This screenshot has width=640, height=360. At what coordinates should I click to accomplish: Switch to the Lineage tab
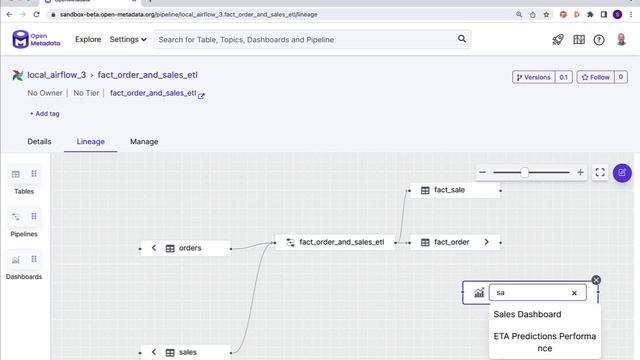click(91, 142)
